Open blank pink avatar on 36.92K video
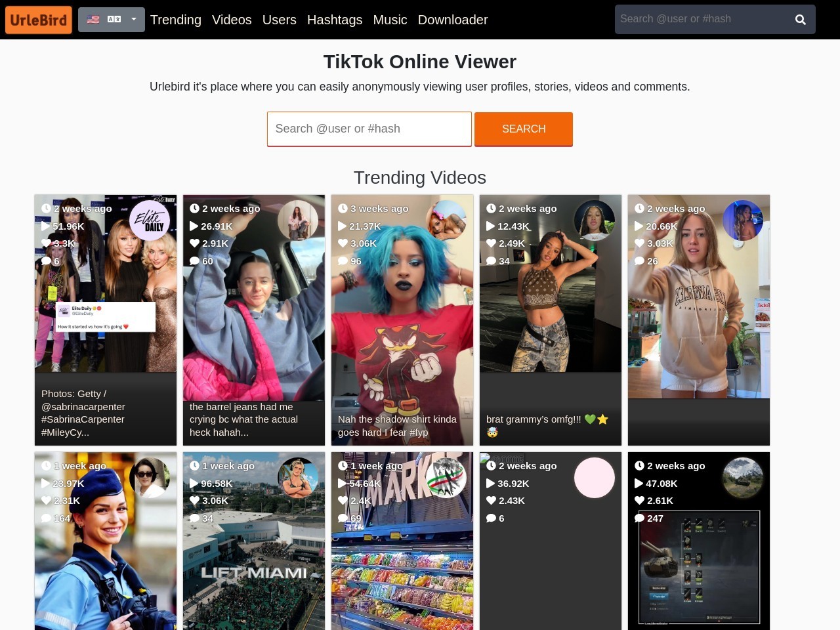The image size is (840, 630). coord(595,478)
